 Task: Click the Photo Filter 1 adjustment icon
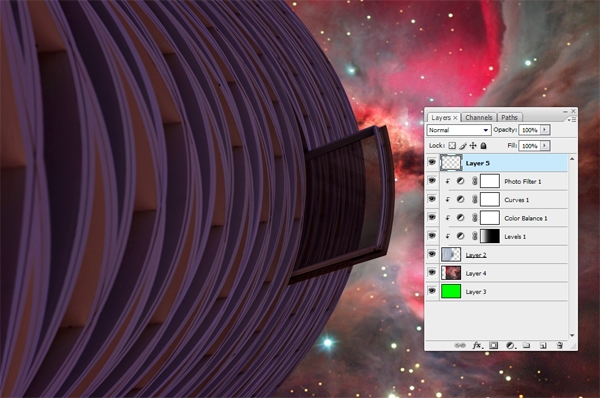pyautogui.click(x=460, y=181)
